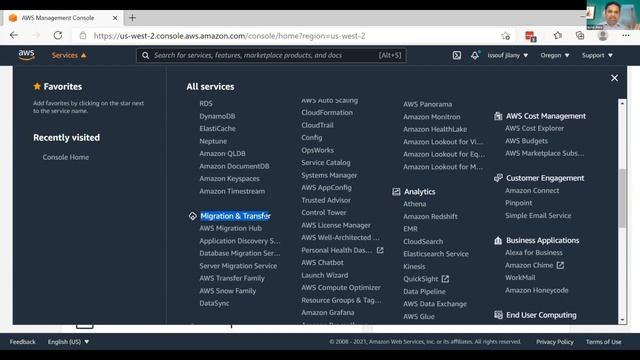Click AWS Cost Management category icon

(498, 116)
